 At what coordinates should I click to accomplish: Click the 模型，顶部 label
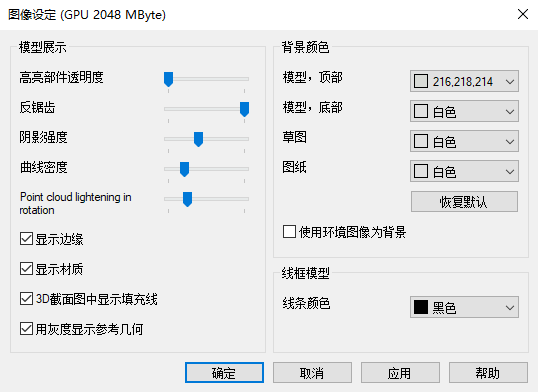[x=312, y=77]
